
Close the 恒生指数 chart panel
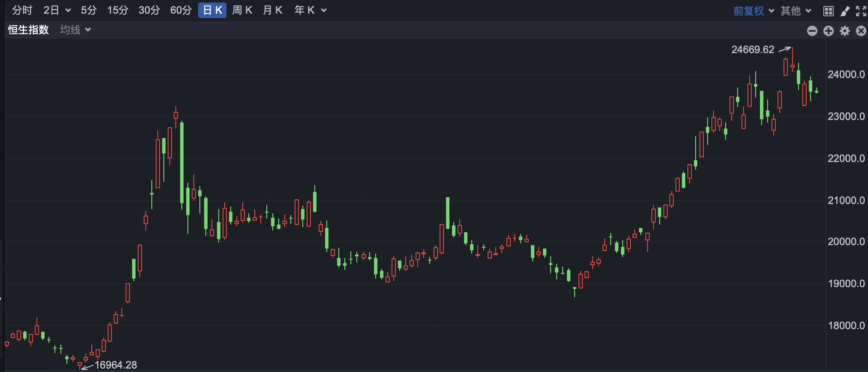point(861,31)
